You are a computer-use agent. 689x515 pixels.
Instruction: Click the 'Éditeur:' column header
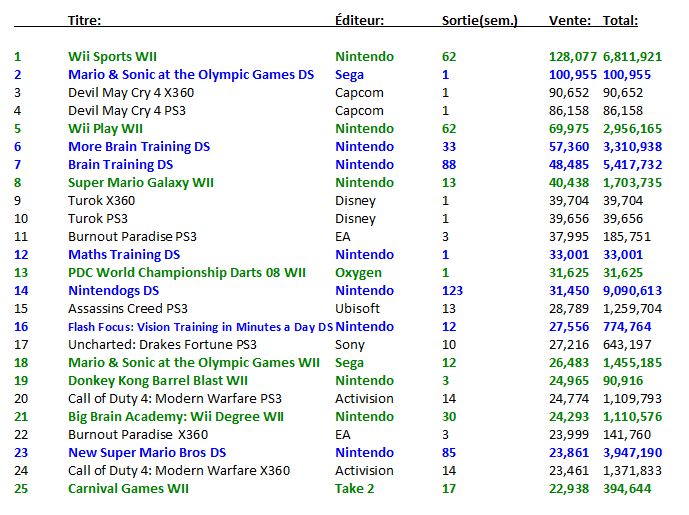pos(359,20)
